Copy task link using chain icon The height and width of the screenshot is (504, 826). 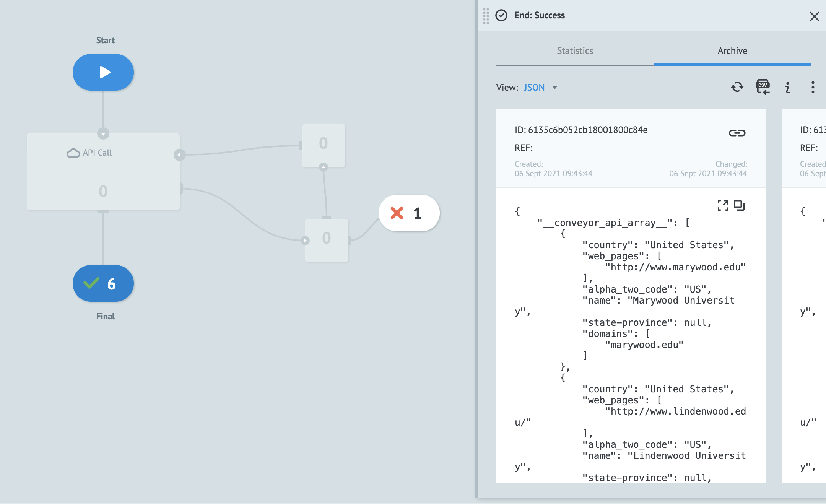737,133
